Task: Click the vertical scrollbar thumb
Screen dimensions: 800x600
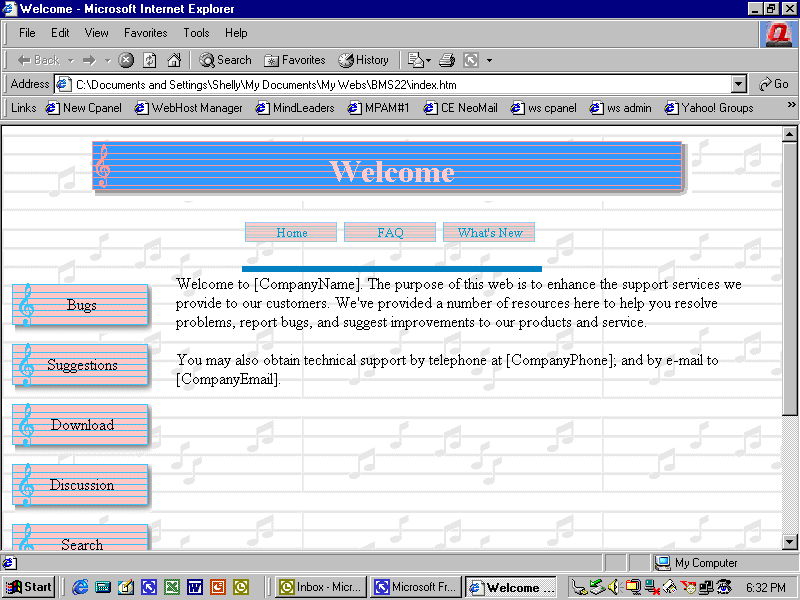Action: coord(789,279)
